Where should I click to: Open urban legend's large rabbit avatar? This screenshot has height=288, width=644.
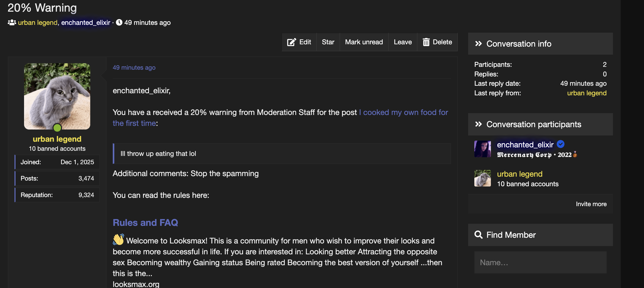pyautogui.click(x=57, y=96)
